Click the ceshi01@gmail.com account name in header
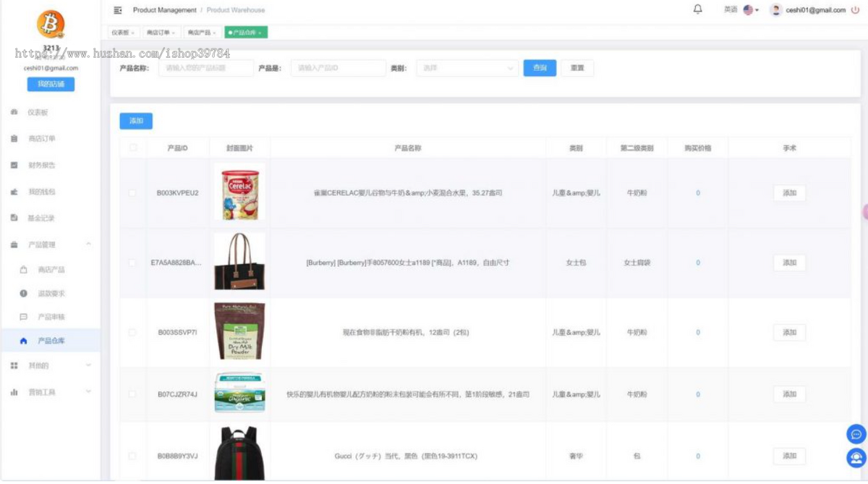 pyautogui.click(x=816, y=10)
